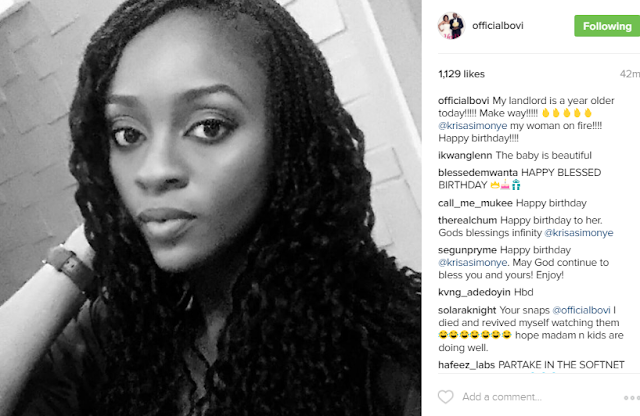This screenshot has width=640, height=416.
Task: Open the three-dot more options menu
Action: [x=632, y=398]
